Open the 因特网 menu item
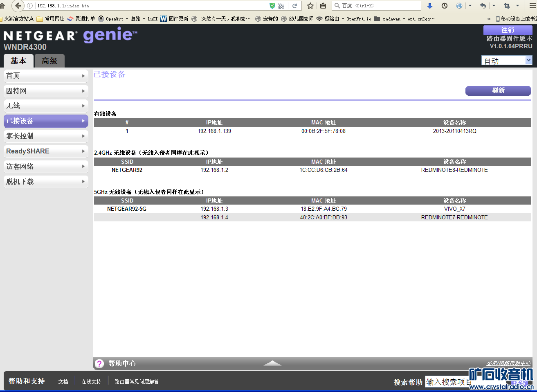 [x=46, y=91]
